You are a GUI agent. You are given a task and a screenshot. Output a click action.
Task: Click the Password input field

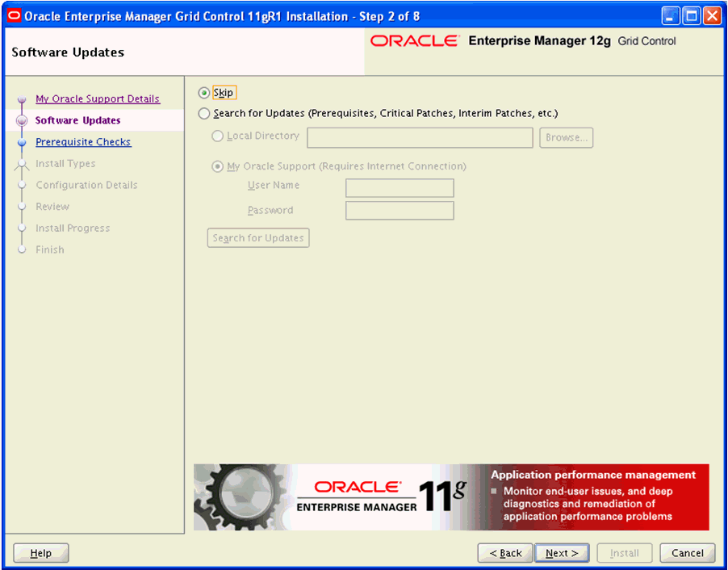400,211
